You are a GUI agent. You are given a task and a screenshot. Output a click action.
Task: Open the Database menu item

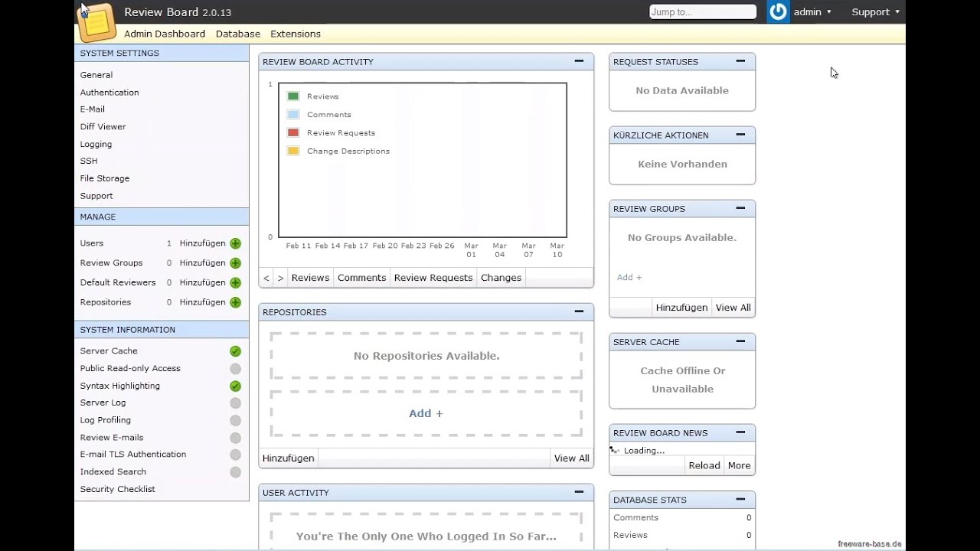click(x=238, y=34)
